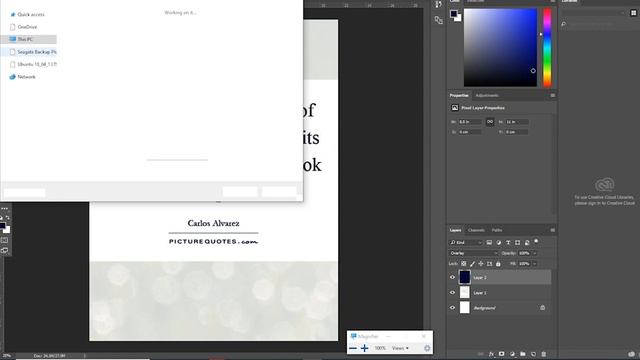Click the Pixel Layer Properties icon
This screenshot has width=640, height=360.
[455, 108]
